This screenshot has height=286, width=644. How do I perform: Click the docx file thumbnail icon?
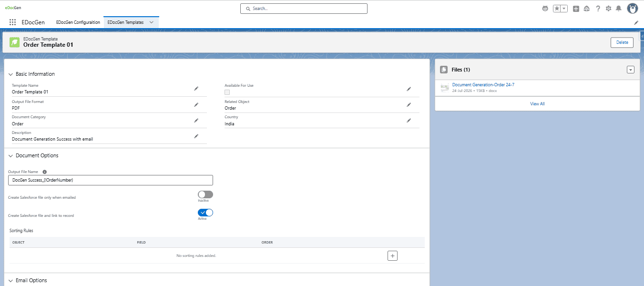[x=445, y=87]
